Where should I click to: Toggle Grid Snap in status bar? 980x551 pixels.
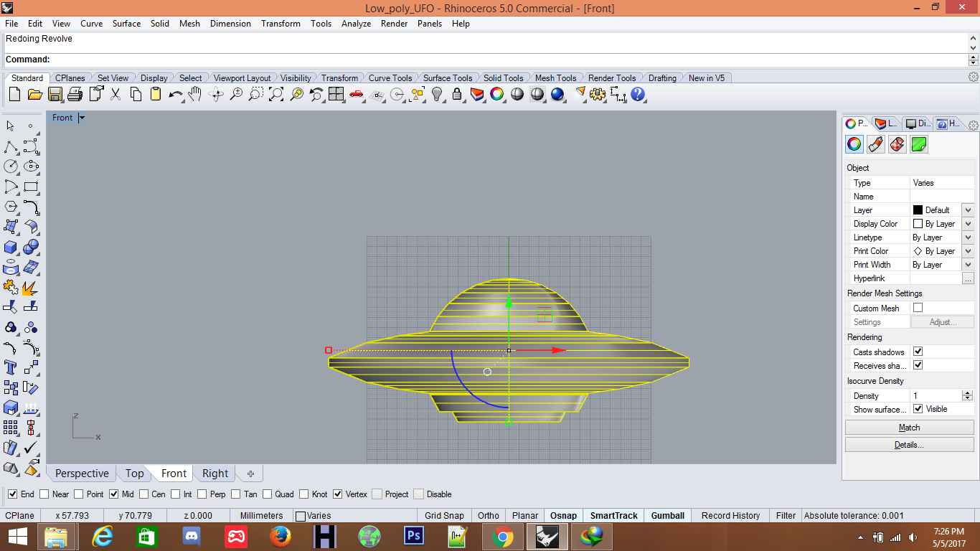444,516
